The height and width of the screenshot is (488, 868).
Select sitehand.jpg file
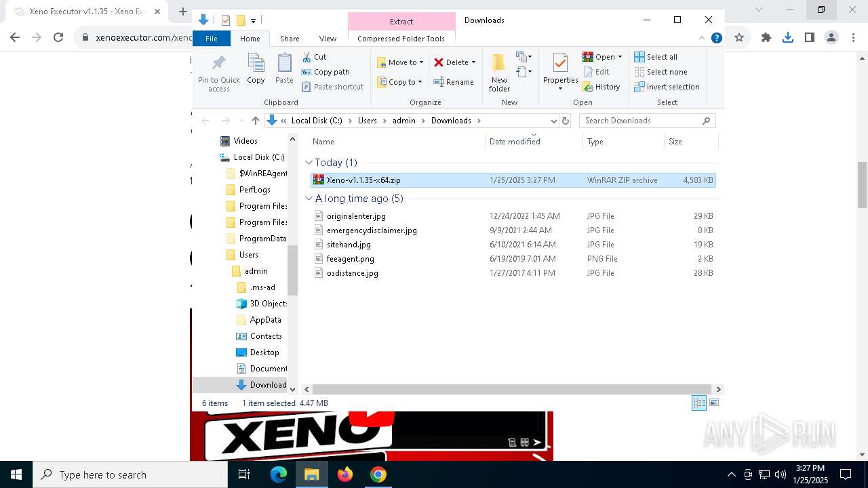tap(513, 245)
